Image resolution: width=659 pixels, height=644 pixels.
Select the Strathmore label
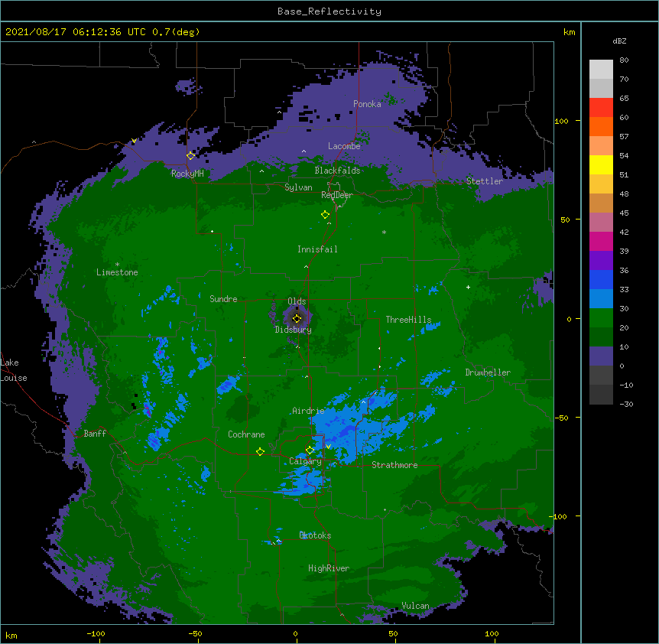point(394,465)
